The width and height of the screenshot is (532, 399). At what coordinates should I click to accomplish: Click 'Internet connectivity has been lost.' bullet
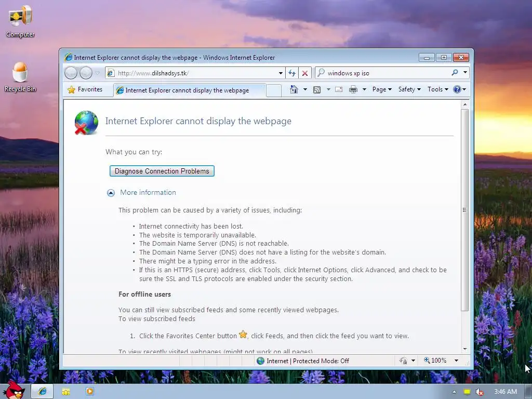pyautogui.click(x=191, y=227)
